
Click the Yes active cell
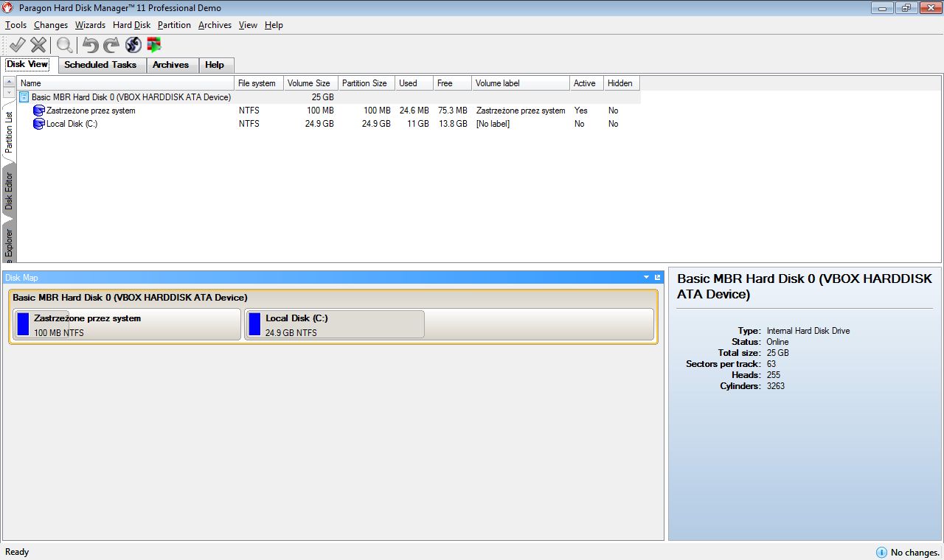581,111
